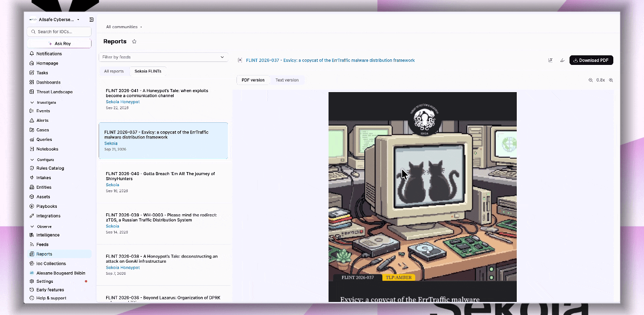
Task: Click the pen icon beside Download PDF
Action: [562, 60]
